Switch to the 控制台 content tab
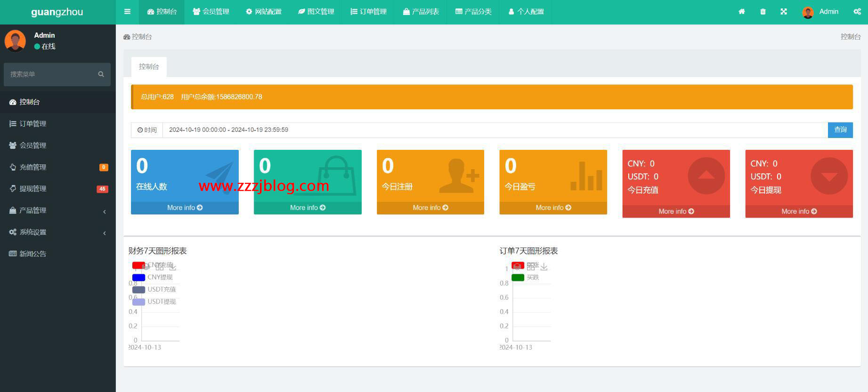 click(x=149, y=67)
